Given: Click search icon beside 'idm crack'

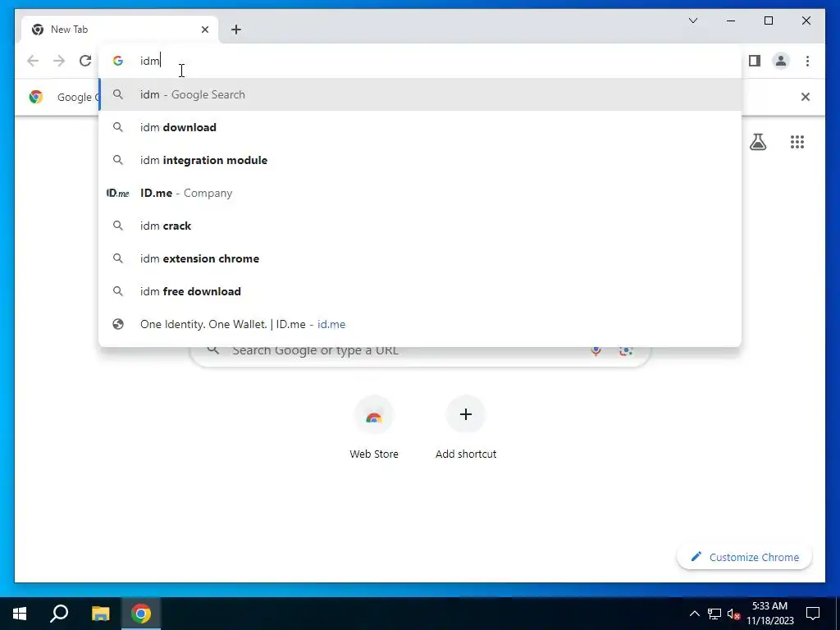Looking at the screenshot, I should [x=118, y=226].
